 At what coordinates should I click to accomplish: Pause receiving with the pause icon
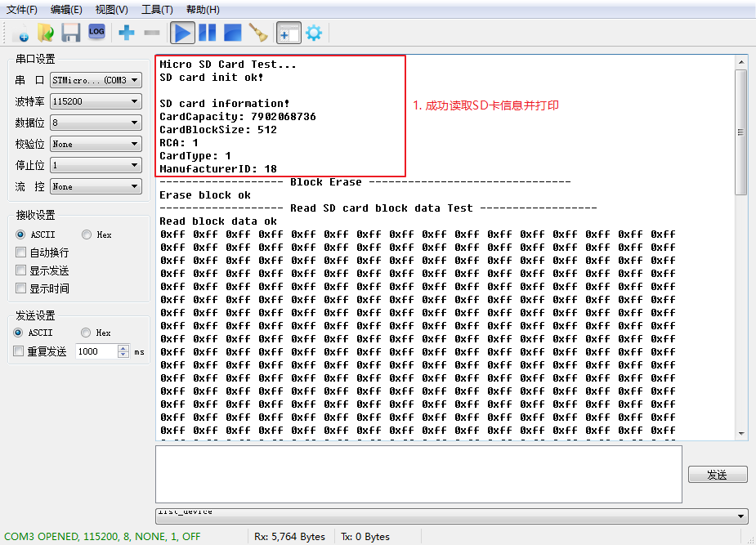tap(208, 33)
